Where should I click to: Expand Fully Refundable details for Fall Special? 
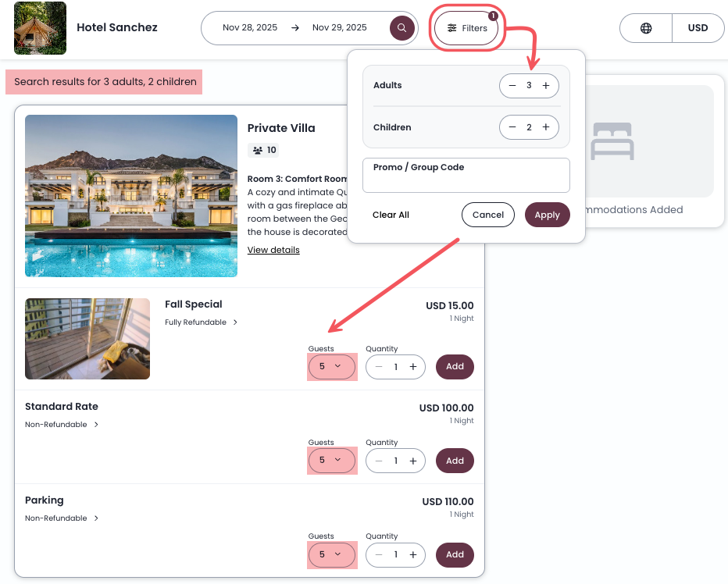tap(201, 322)
